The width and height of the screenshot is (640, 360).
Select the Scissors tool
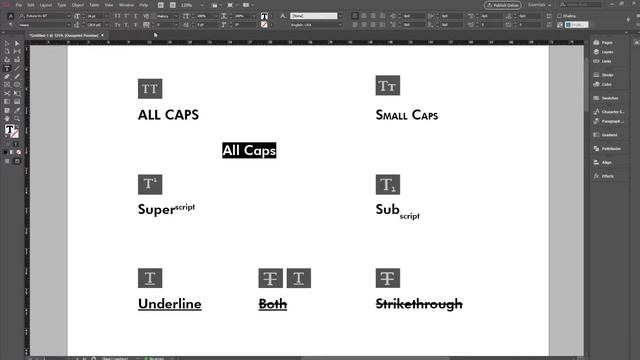[7, 93]
